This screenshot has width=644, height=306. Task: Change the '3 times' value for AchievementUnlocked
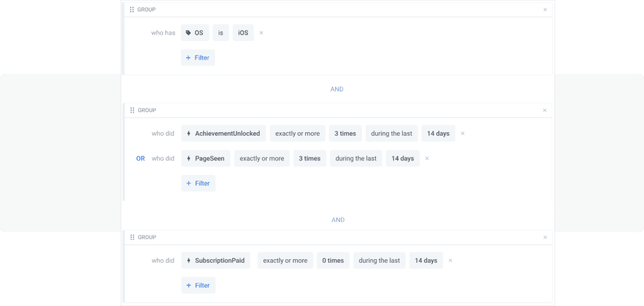[345, 133]
